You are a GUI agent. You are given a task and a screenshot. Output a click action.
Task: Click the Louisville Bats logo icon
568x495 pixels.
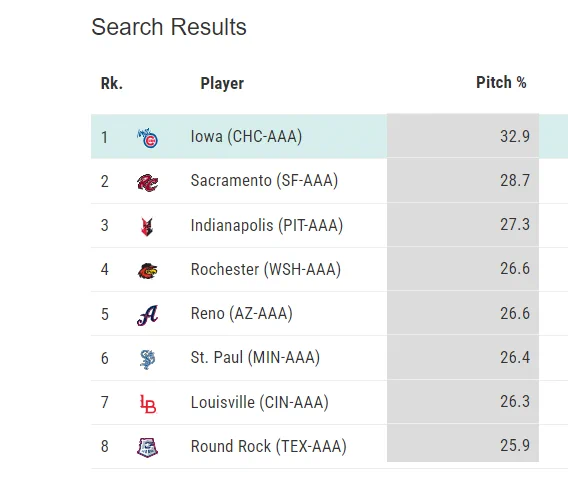click(x=148, y=404)
